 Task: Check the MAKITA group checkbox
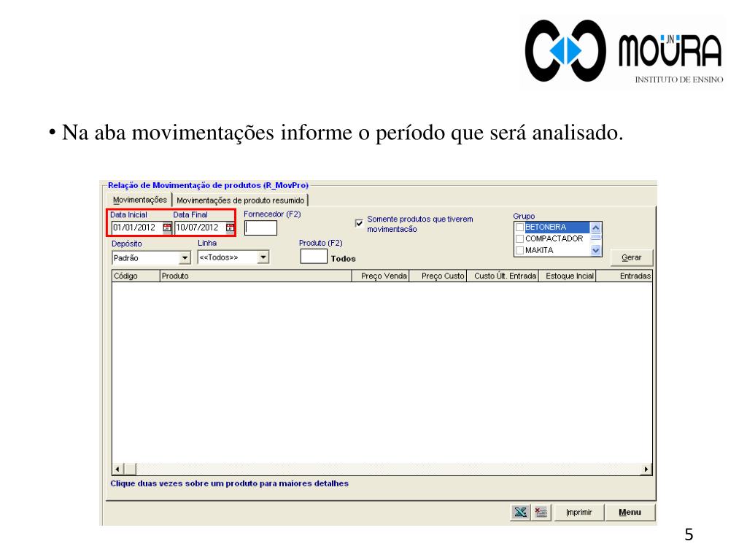click(519, 250)
